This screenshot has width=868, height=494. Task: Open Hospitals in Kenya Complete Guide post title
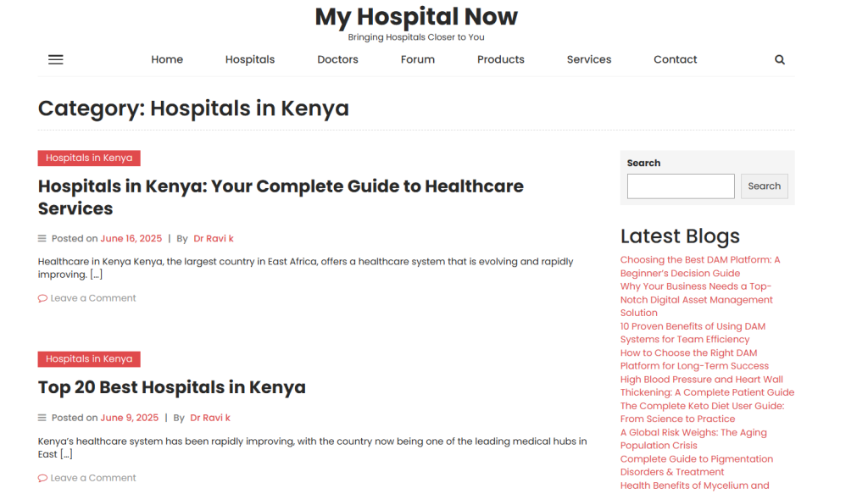pos(281,197)
